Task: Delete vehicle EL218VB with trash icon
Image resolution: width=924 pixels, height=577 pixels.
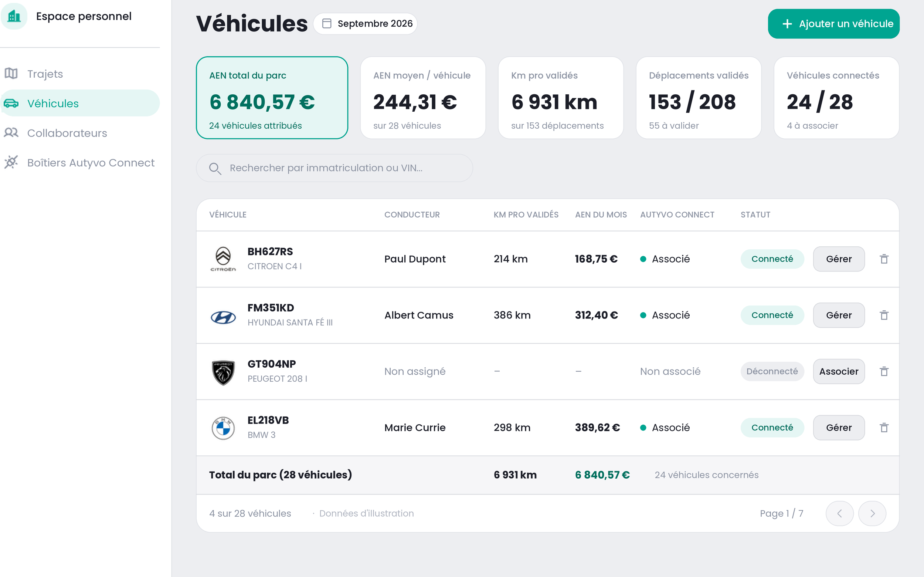Action: tap(884, 428)
